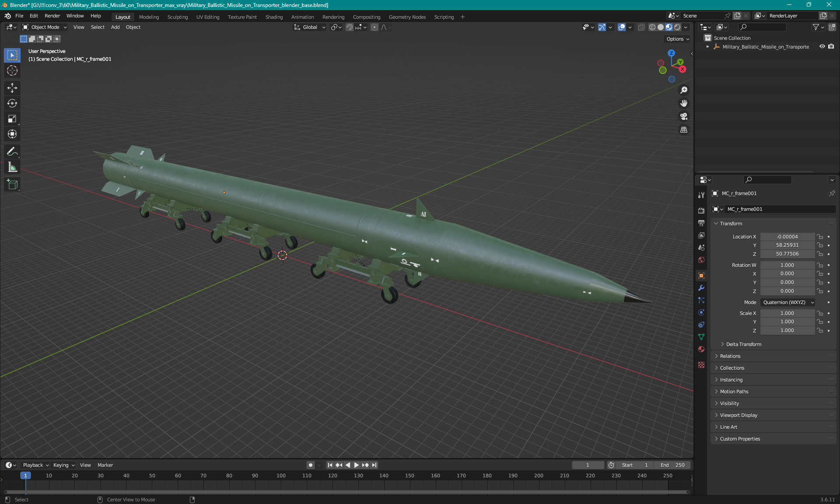Open the Material properties tab
840x504 pixels.
tap(701, 349)
